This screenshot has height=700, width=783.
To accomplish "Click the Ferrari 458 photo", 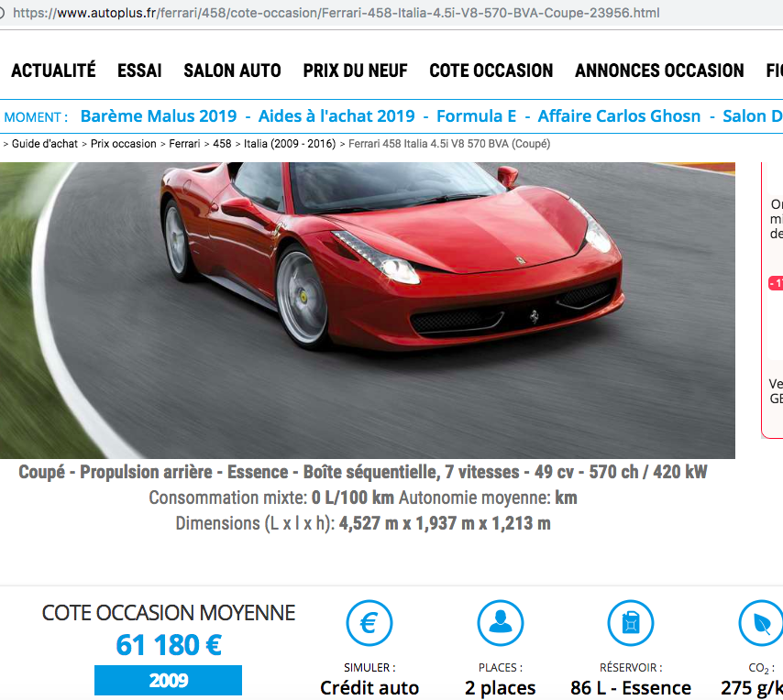I will click(368, 311).
